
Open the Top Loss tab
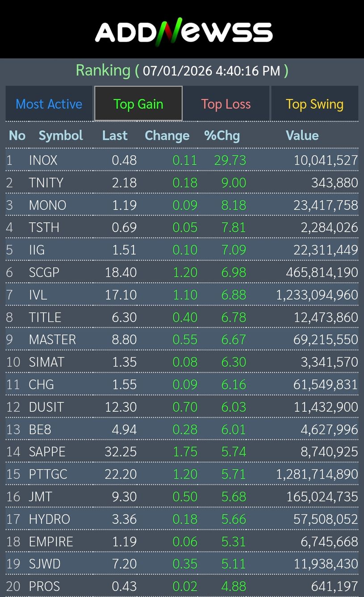(x=226, y=104)
